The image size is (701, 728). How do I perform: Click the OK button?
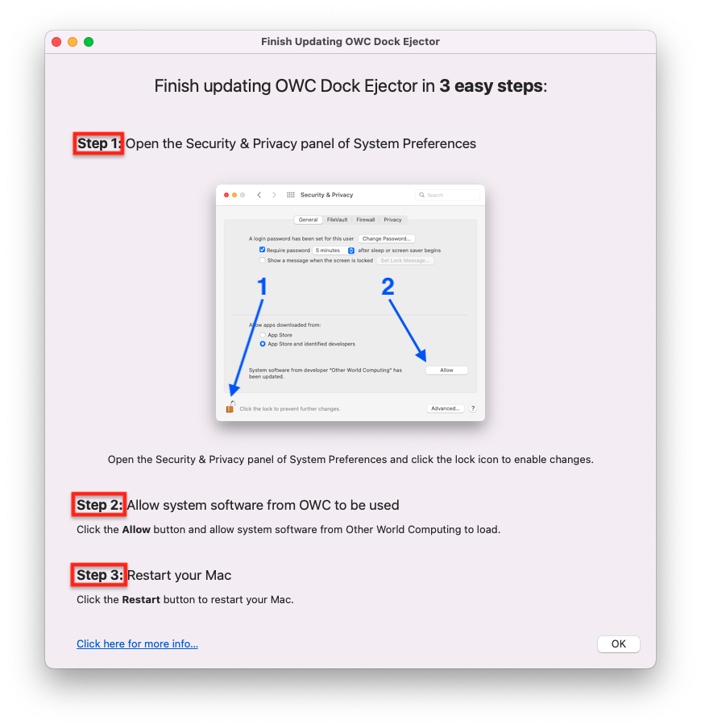(618, 644)
